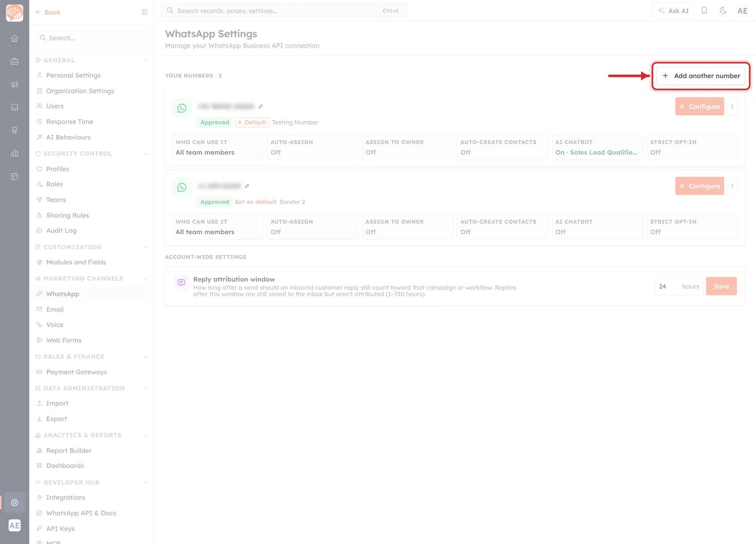Open the megaphone campaigns icon in the rail

pos(15,85)
